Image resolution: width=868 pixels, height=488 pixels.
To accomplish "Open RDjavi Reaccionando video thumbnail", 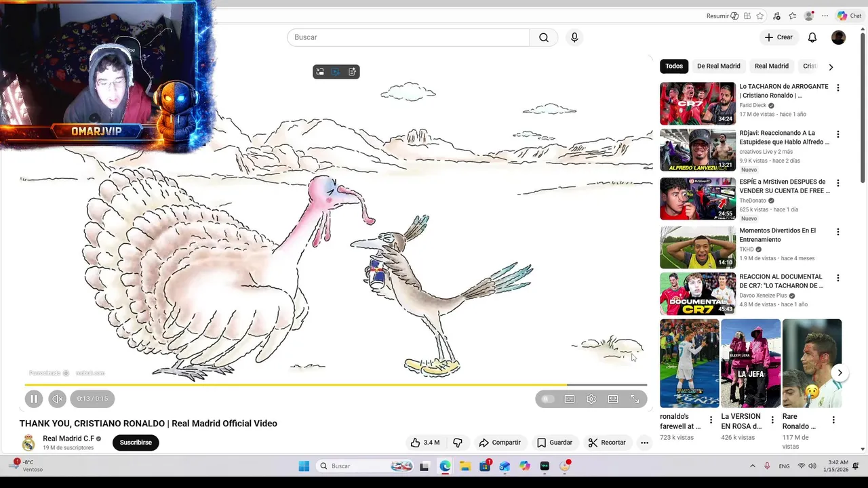I will click(698, 150).
